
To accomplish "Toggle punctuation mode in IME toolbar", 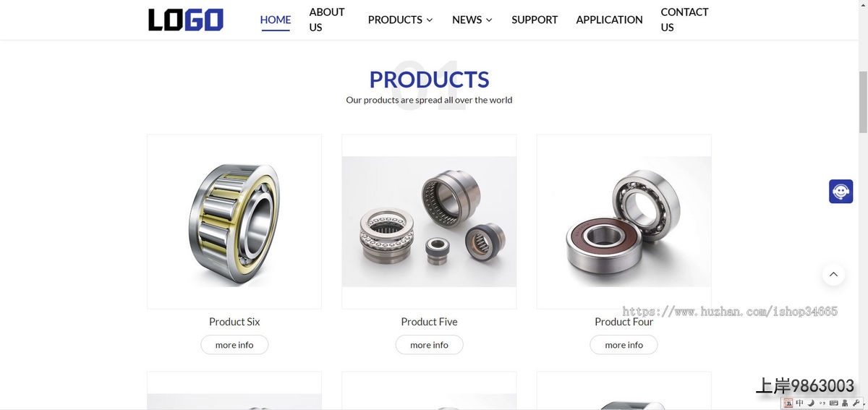I will 822,403.
